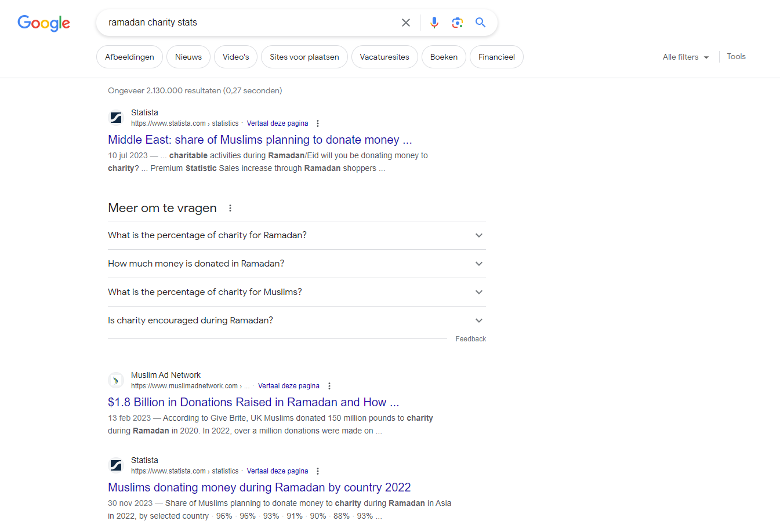
Task: Switch to the Nieuws tab
Action: point(188,57)
